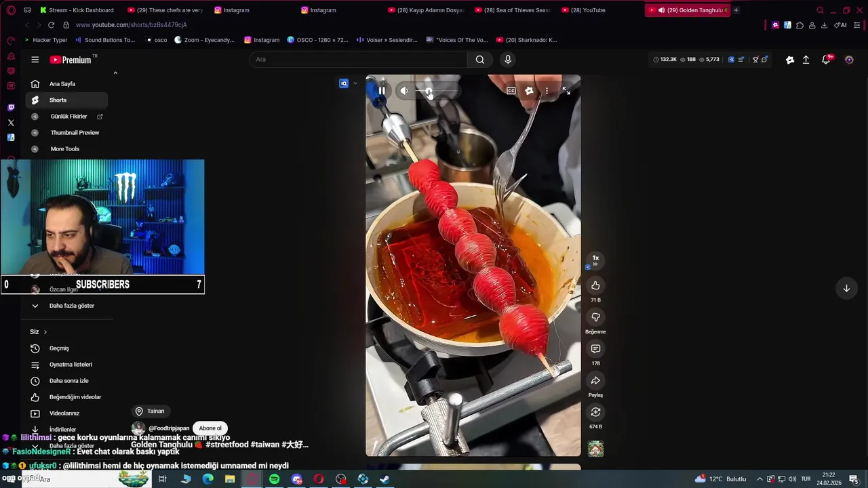Open the remix button showing 674 B

coord(595,412)
